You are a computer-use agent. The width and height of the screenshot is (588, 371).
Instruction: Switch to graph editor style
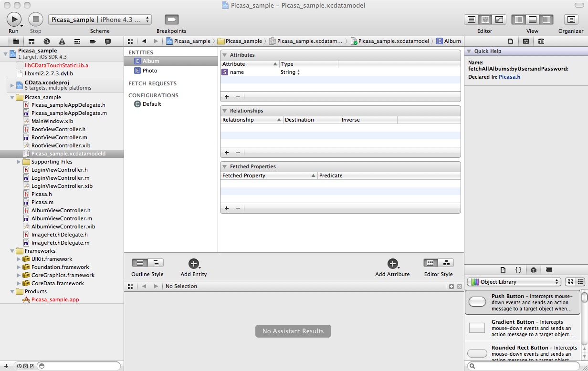(x=446, y=263)
